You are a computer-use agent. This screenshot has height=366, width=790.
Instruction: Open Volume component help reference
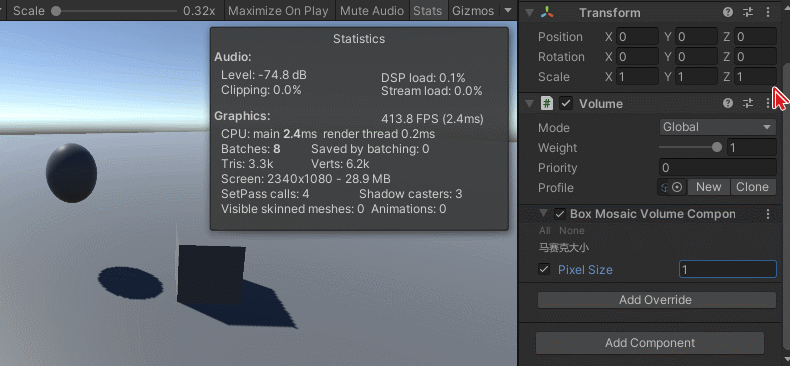(x=728, y=103)
